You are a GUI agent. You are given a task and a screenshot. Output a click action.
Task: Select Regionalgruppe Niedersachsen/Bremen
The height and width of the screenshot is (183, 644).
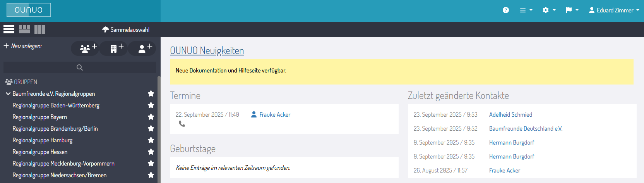[59, 175]
